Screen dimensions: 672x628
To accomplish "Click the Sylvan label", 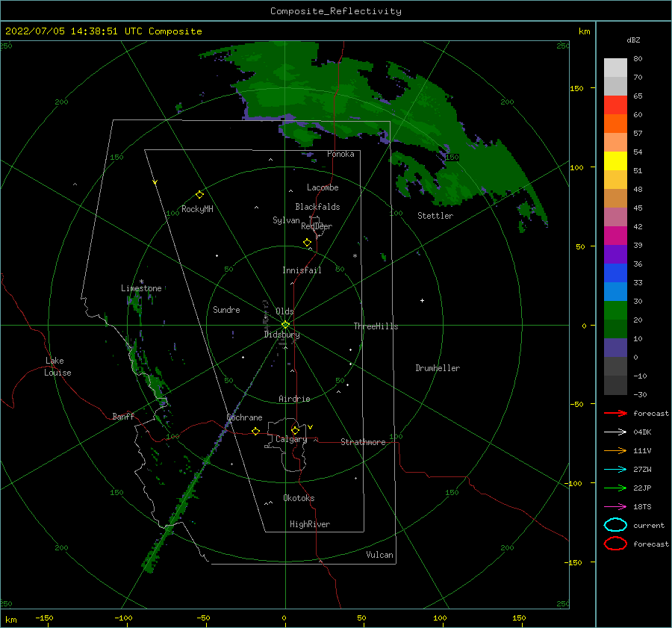I will click(x=286, y=220).
